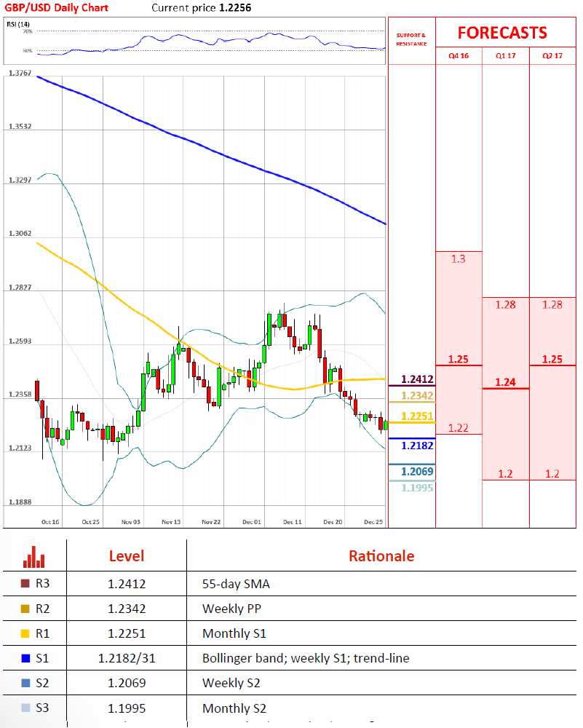Click the RSI 30% level label
Viewport: 583px width, 728px height.
(x=28, y=50)
